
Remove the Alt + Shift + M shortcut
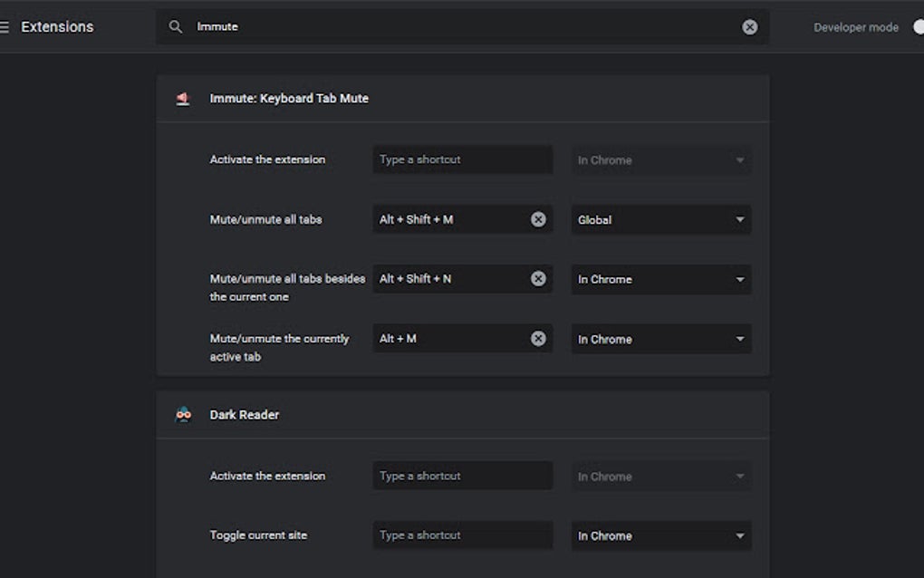pos(538,219)
